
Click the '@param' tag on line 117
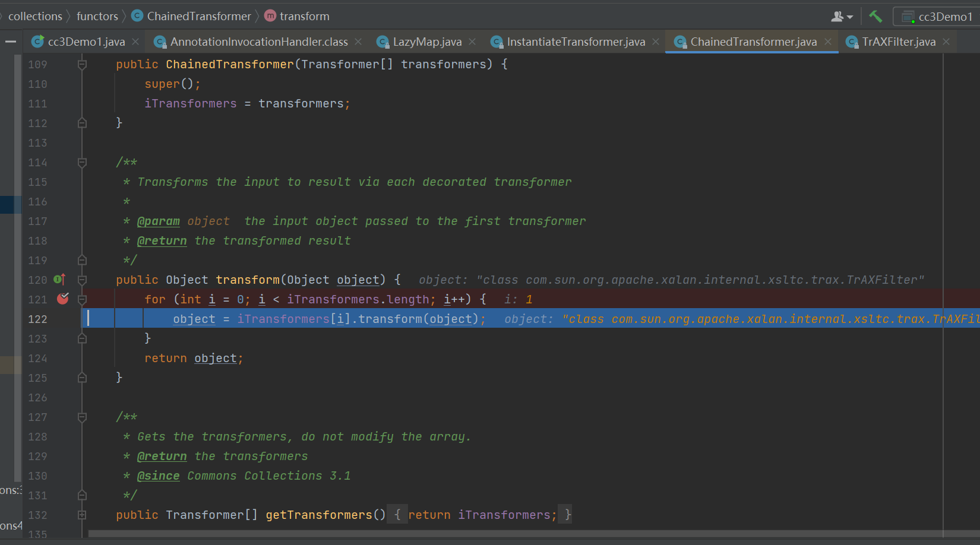[x=158, y=221]
